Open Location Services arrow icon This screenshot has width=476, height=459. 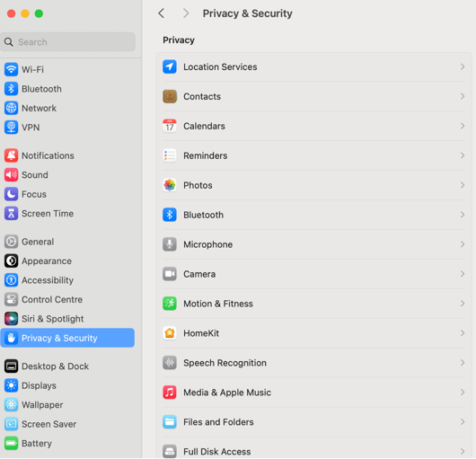tap(170, 66)
